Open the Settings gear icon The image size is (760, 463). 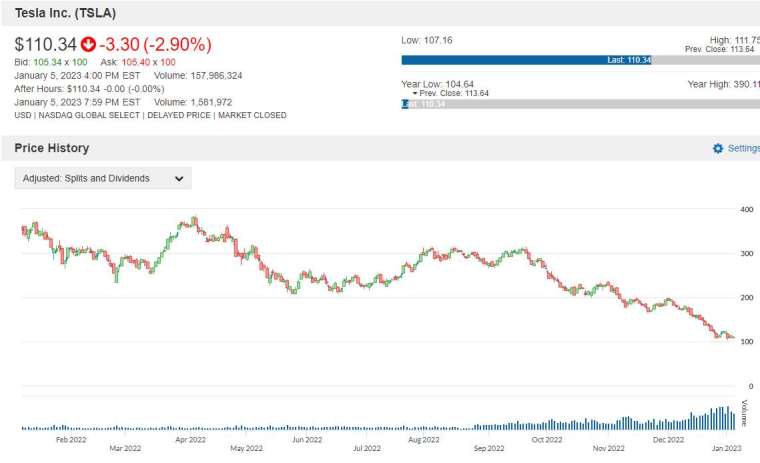(x=718, y=148)
